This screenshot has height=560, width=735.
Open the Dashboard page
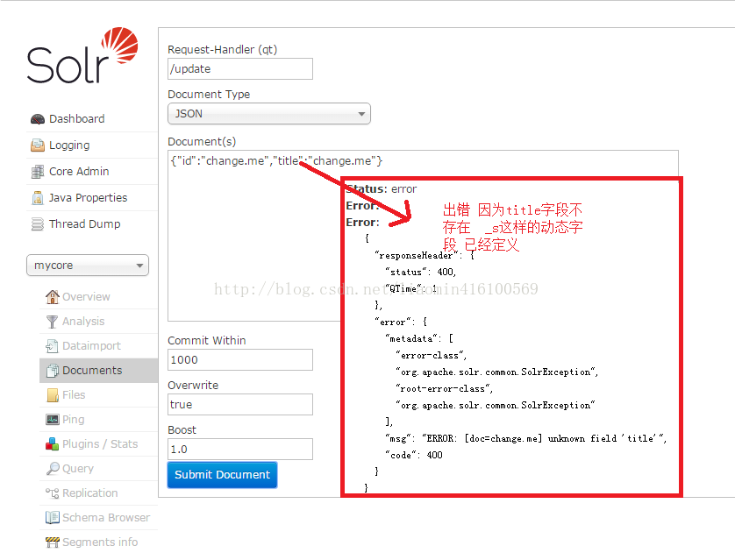[x=77, y=119]
